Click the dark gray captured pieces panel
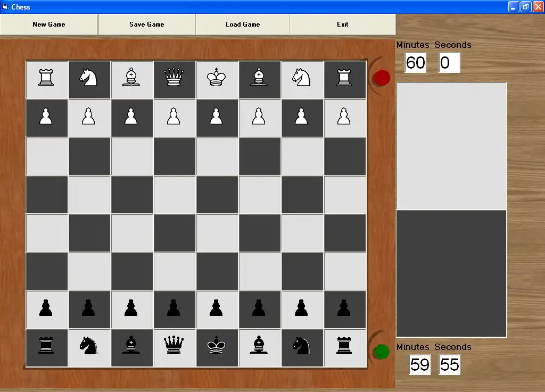The width and height of the screenshot is (545, 392). pyautogui.click(x=451, y=273)
